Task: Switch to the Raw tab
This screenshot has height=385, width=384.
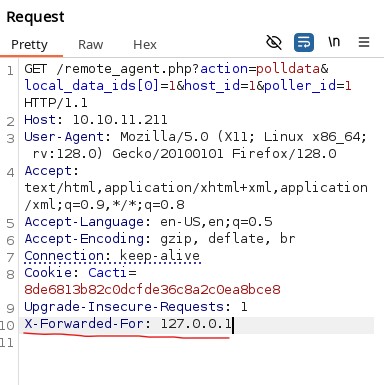Action: [91, 45]
